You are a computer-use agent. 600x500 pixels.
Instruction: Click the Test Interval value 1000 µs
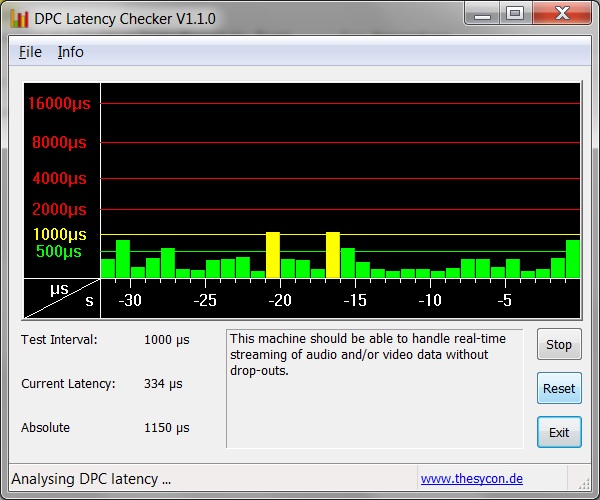(x=167, y=340)
